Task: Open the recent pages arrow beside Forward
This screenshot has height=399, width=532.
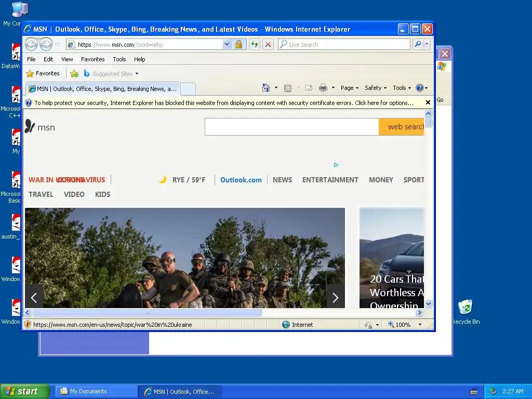Action: tap(57, 45)
